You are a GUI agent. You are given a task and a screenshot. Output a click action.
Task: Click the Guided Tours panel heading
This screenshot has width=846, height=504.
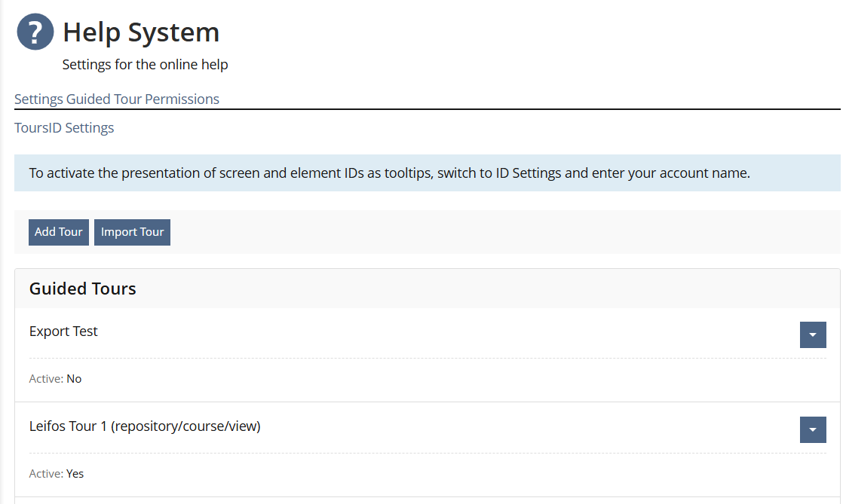tap(83, 289)
